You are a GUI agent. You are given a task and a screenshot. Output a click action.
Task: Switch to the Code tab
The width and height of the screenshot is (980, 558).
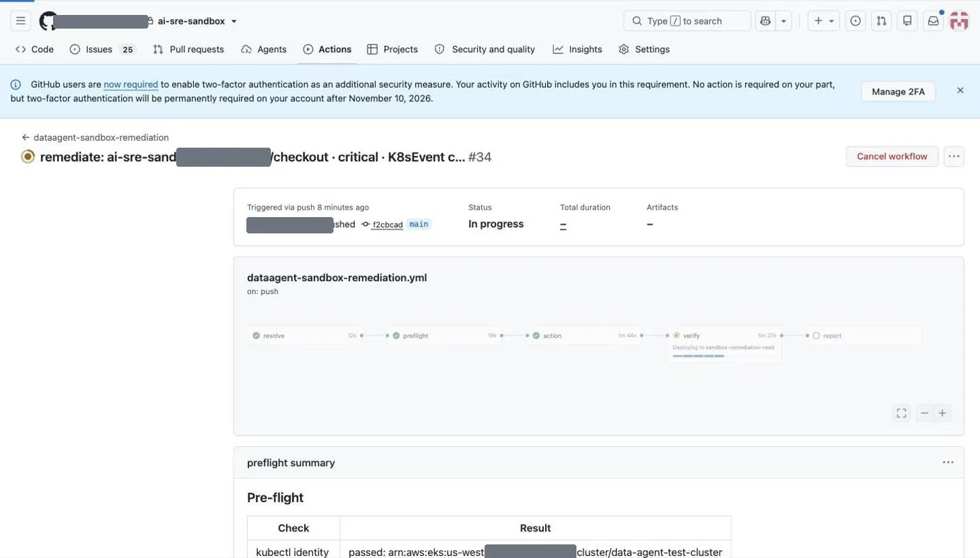pos(35,49)
